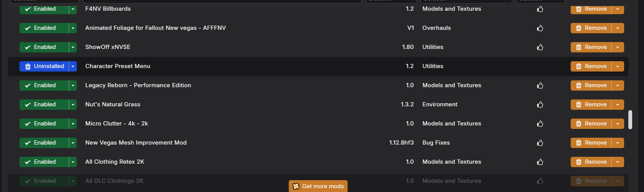This screenshot has height=192, width=644.
Task: Expand Remove options for Legacy Reborn
Action: point(618,85)
